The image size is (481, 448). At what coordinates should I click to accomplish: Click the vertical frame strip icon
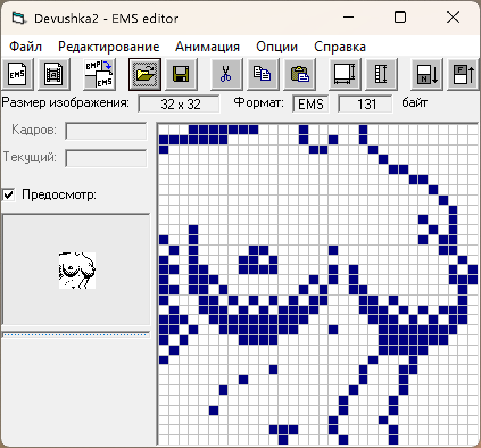382,74
